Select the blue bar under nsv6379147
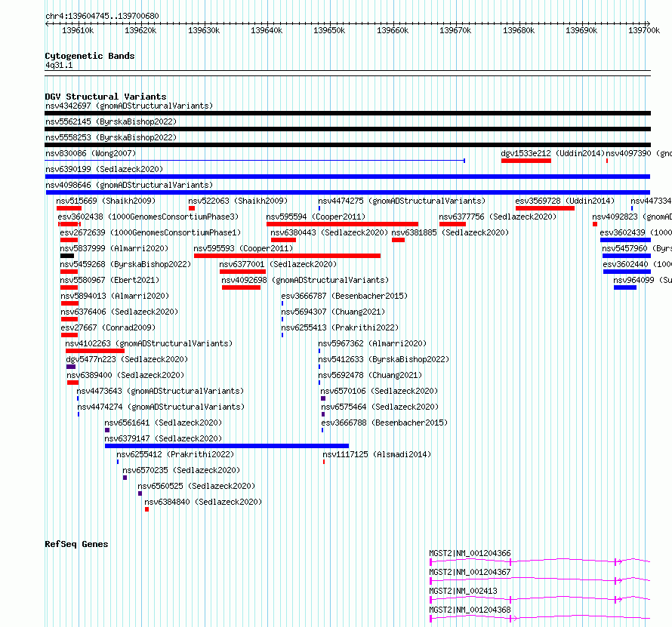672x627 pixels. click(x=227, y=446)
